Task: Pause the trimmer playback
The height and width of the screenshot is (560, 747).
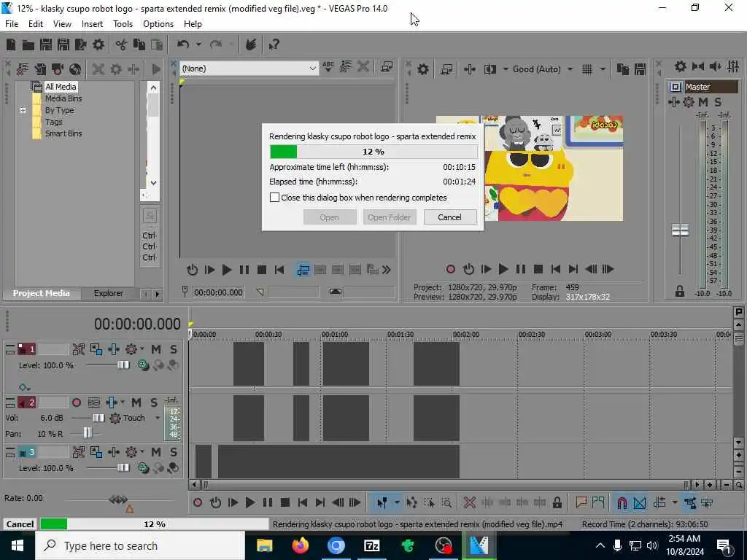Action: (x=244, y=270)
